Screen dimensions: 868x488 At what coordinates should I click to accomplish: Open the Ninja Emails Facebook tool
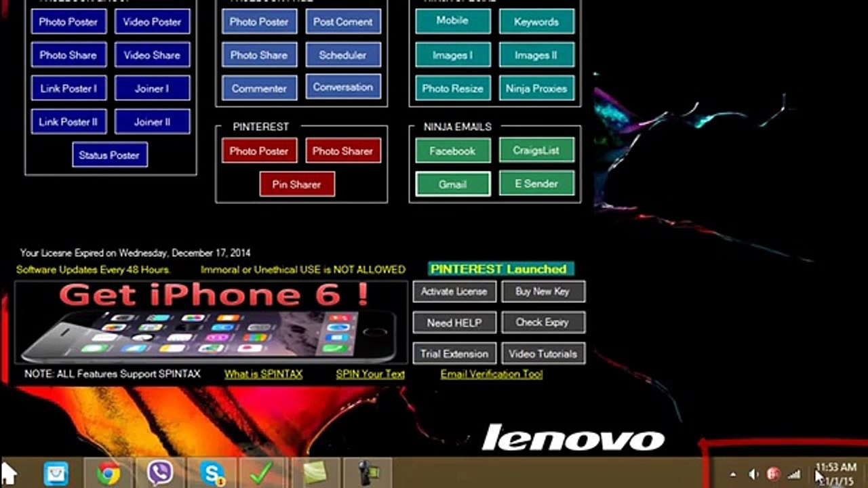pos(452,150)
